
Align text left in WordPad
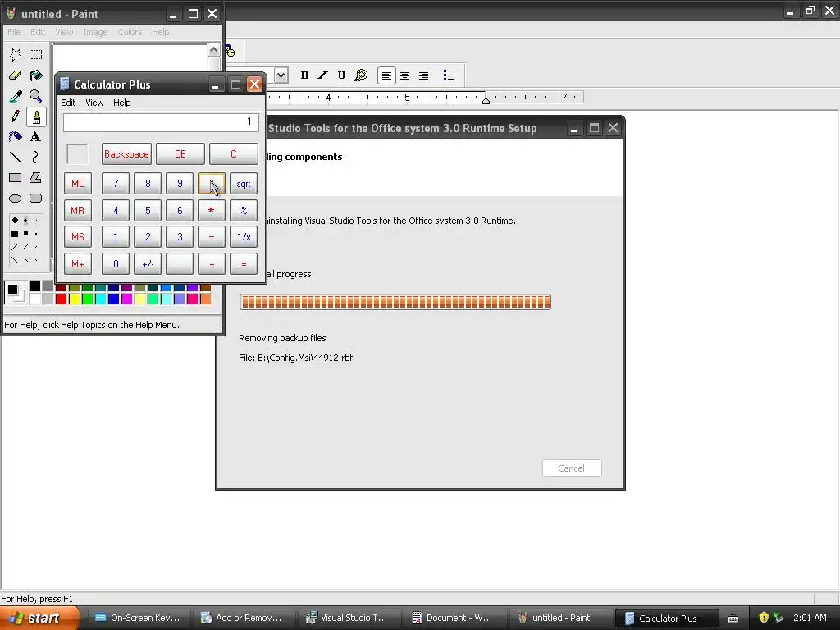pyautogui.click(x=386, y=75)
